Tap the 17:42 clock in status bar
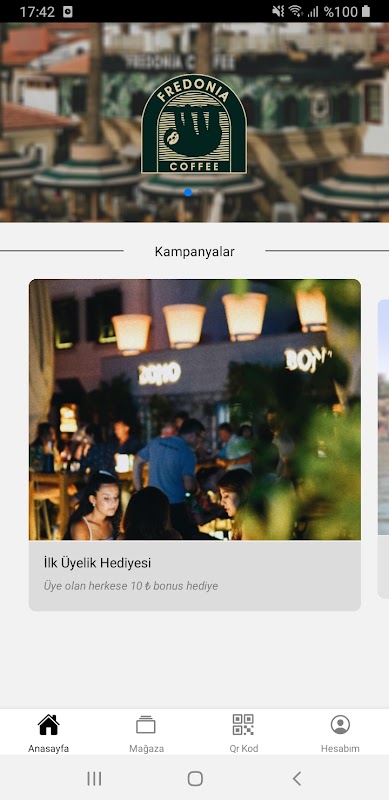389x800 pixels. pyautogui.click(x=37, y=12)
